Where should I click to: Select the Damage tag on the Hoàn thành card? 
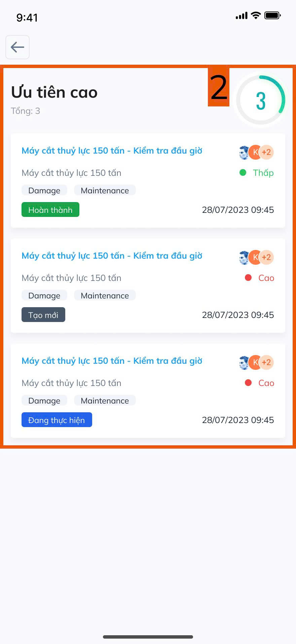[44, 190]
